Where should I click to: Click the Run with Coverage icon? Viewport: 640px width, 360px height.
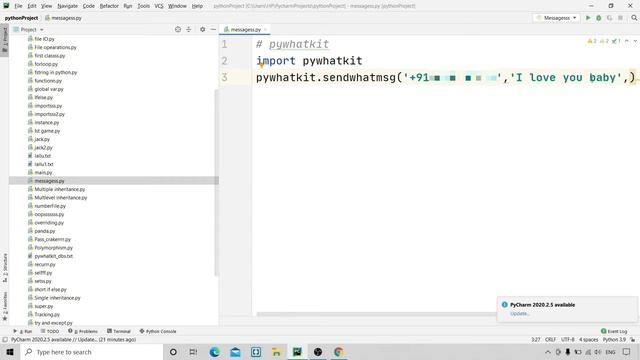pos(609,18)
